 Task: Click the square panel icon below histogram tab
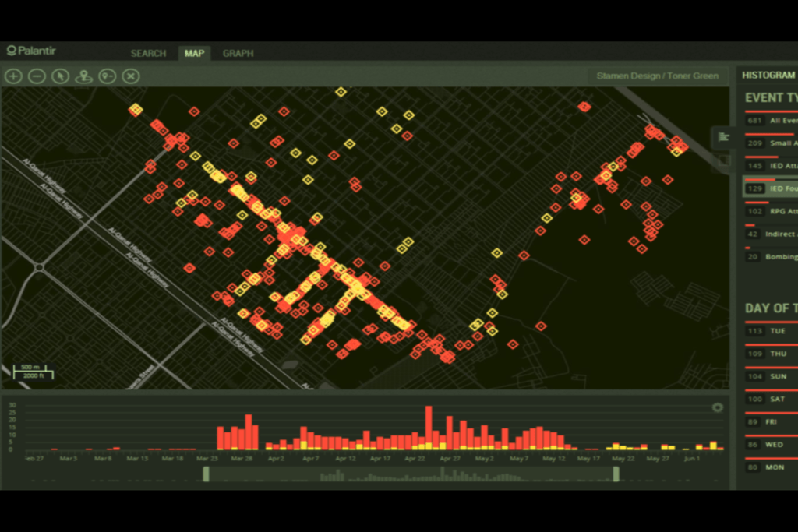coord(724,160)
